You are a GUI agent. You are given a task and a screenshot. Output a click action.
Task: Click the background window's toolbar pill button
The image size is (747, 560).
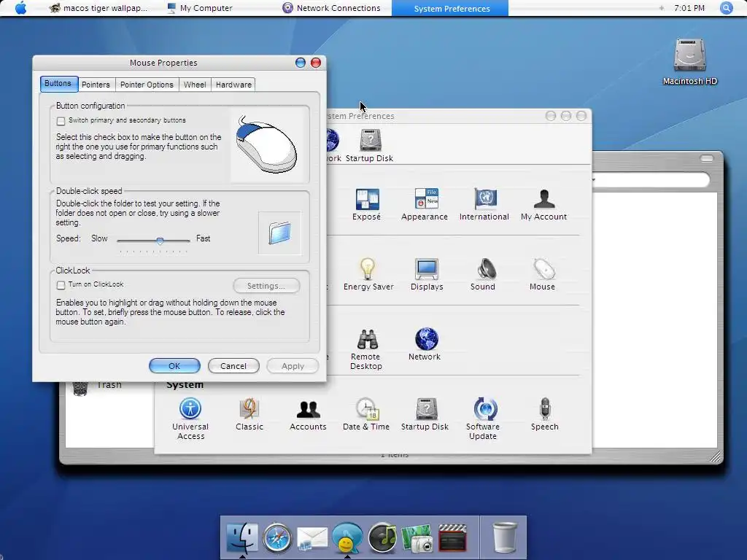click(707, 158)
